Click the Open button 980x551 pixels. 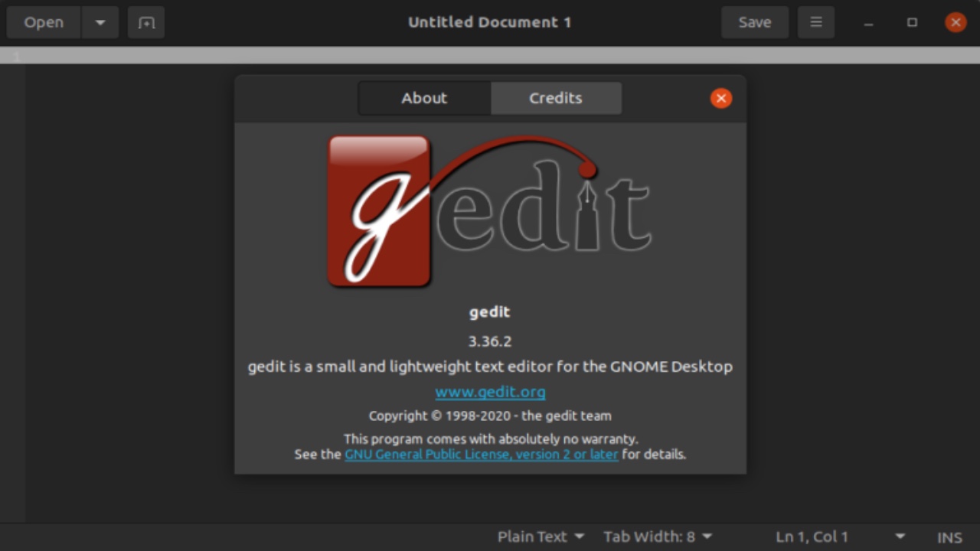pos(44,23)
